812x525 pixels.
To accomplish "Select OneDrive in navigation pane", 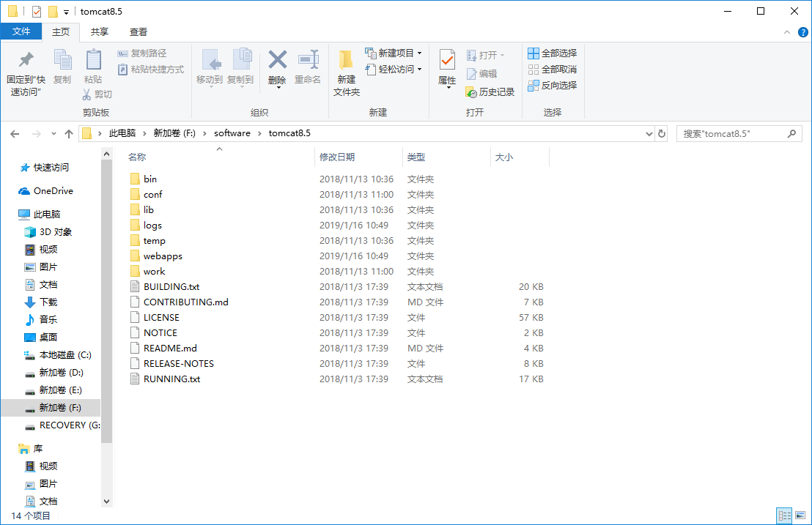I will tap(46, 191).
